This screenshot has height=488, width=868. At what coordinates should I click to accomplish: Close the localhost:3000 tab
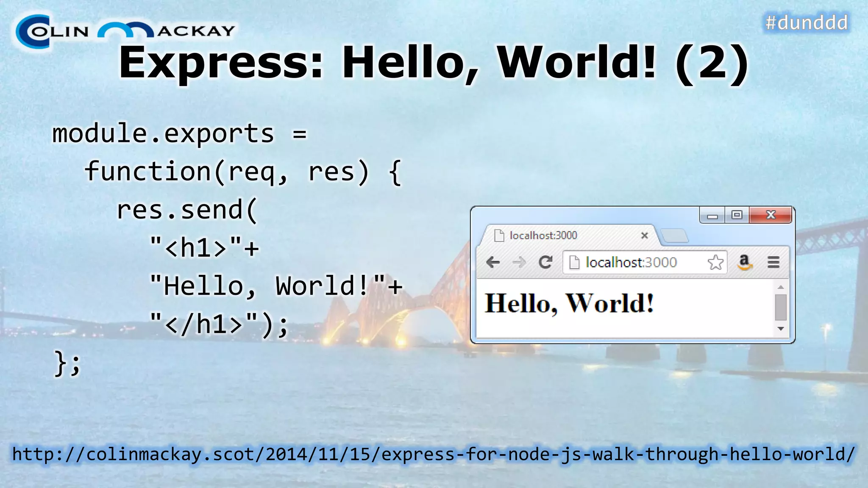click(x=644, y=235)
